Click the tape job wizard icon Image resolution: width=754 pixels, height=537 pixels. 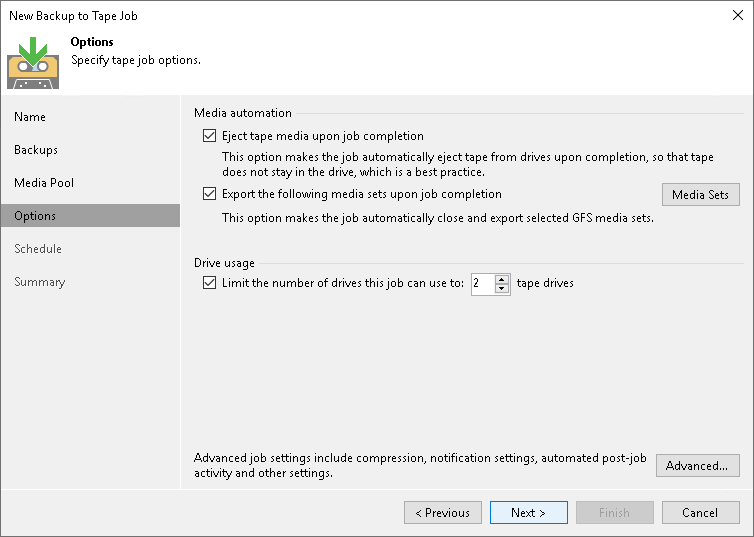pyautogui.click(x=32, y=63)
